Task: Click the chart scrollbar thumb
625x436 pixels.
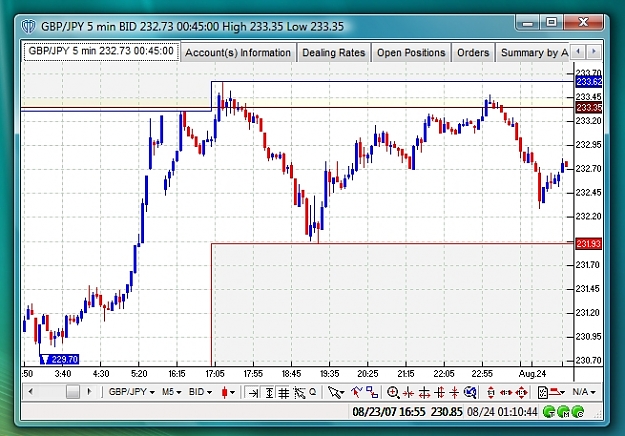Action: click(73, 392)
